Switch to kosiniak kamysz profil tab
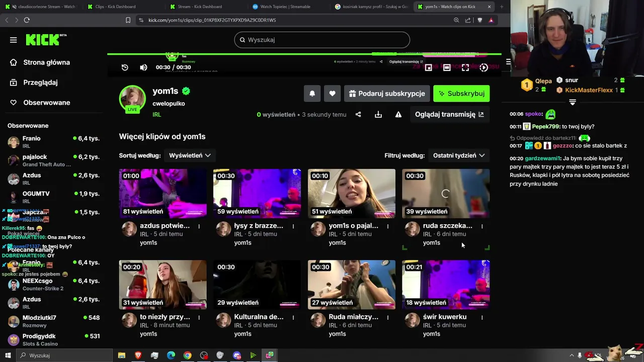 pyautogui.click(x=371, y=7)
